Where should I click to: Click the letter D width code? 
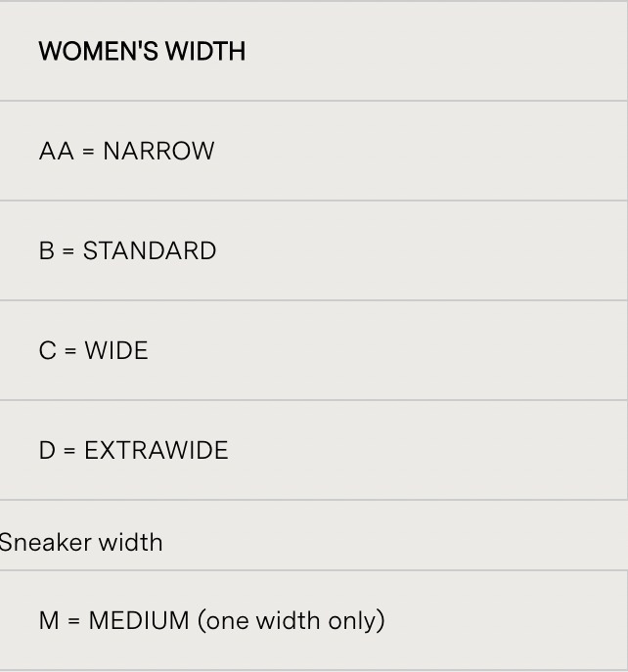[47, 450]
